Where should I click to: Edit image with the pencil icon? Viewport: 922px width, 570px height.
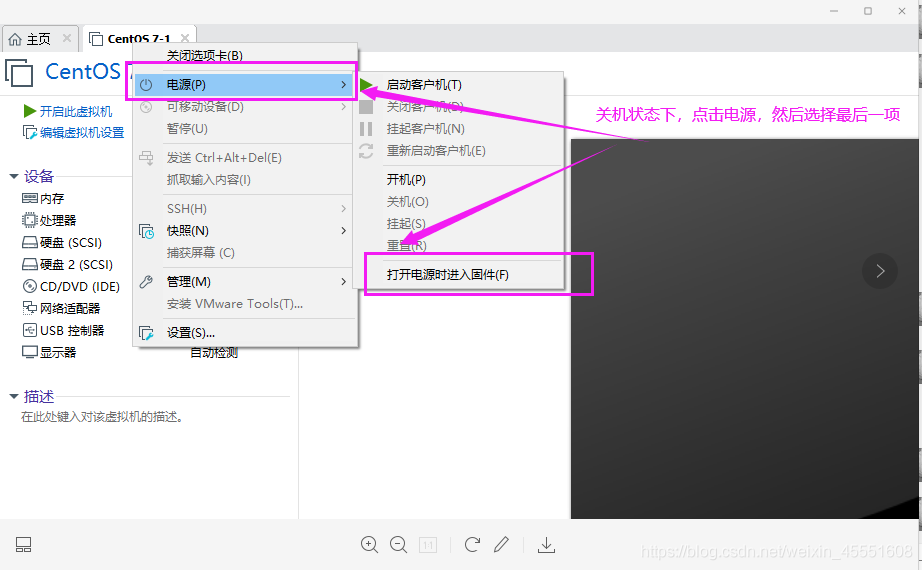[x=502, y=545]
